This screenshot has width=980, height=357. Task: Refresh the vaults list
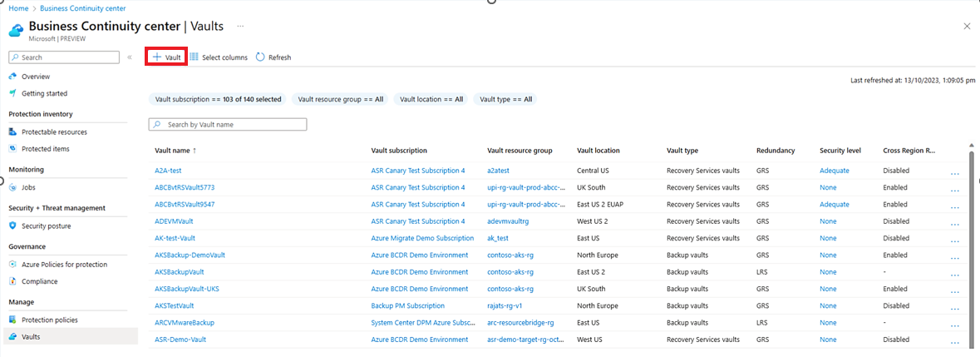[x=273, y=57]
